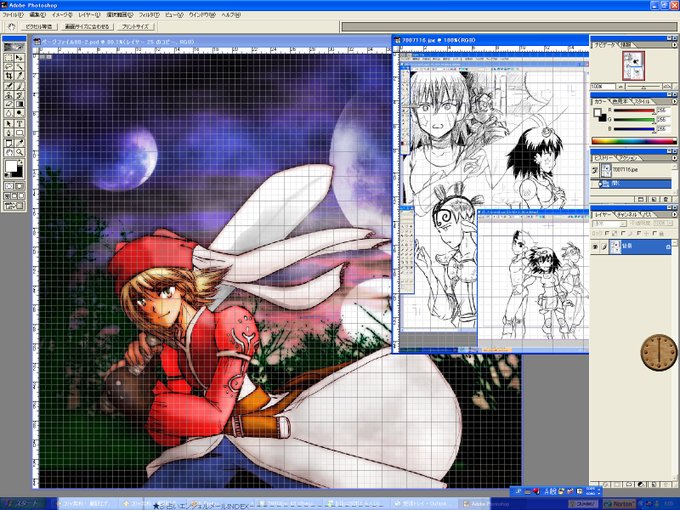680x510 pixels.
Task: Click the プリントサイズ (Print Size) button
Action: [135, 26]
